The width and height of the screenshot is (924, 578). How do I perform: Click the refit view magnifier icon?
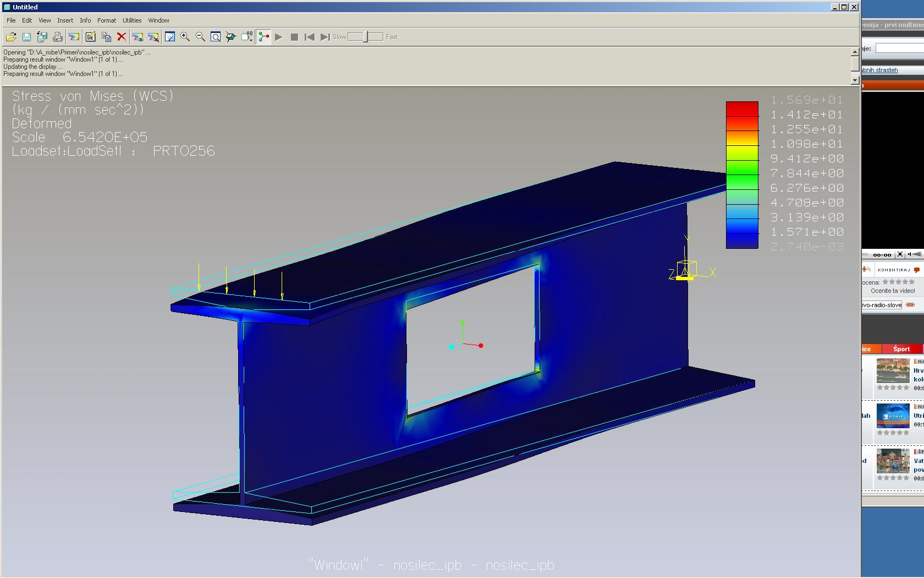pyautogui.click(x=216, y=37)
